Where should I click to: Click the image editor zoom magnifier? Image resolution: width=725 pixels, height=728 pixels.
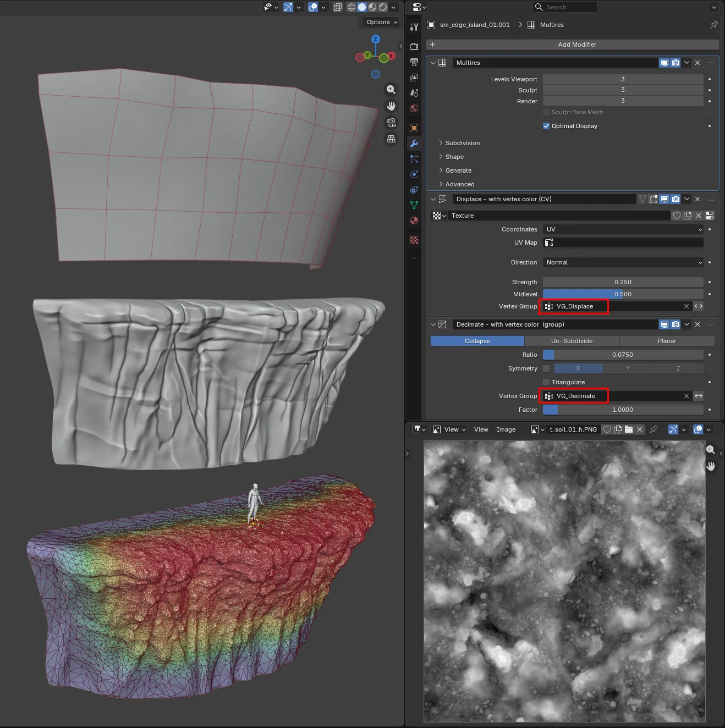(711, 450)
